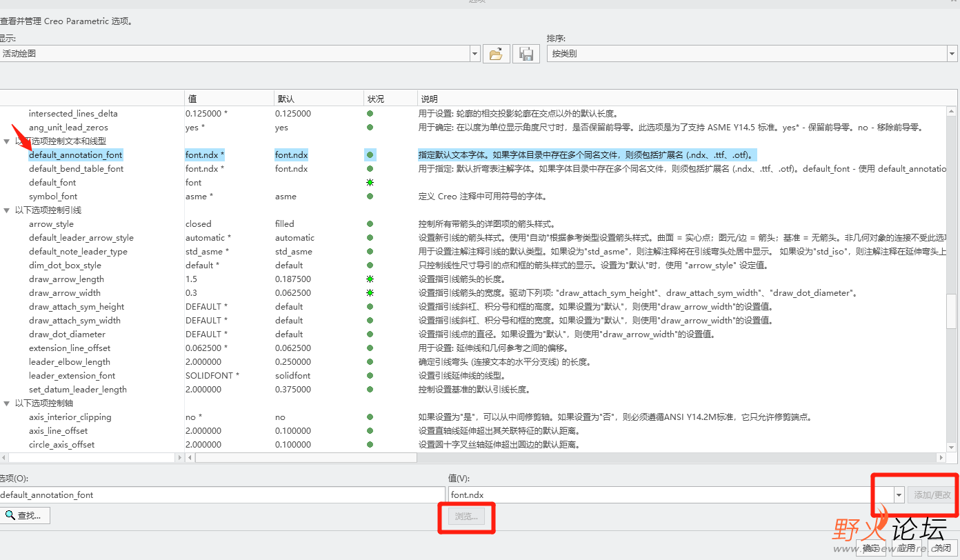
Task: Click the 说明 column header
Action: (688, 99)
